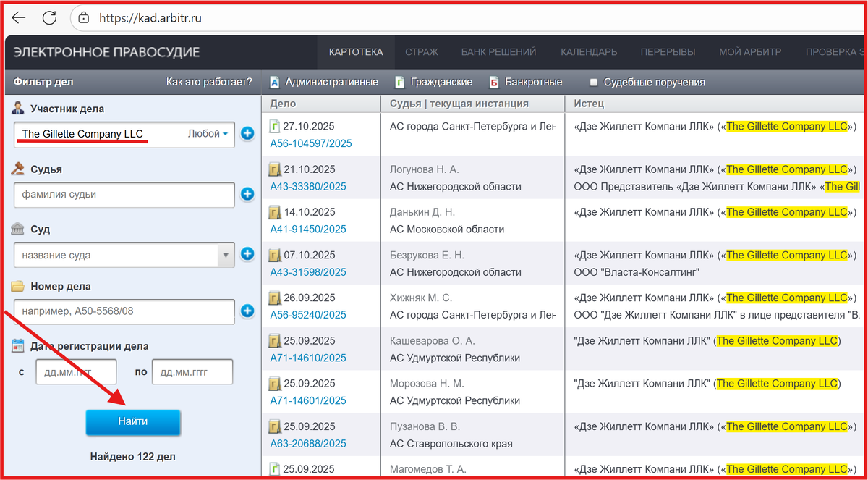Click the case icon next to 21.10.2025
The width and height of the screenshot is (868, 480).
(275, 169)
